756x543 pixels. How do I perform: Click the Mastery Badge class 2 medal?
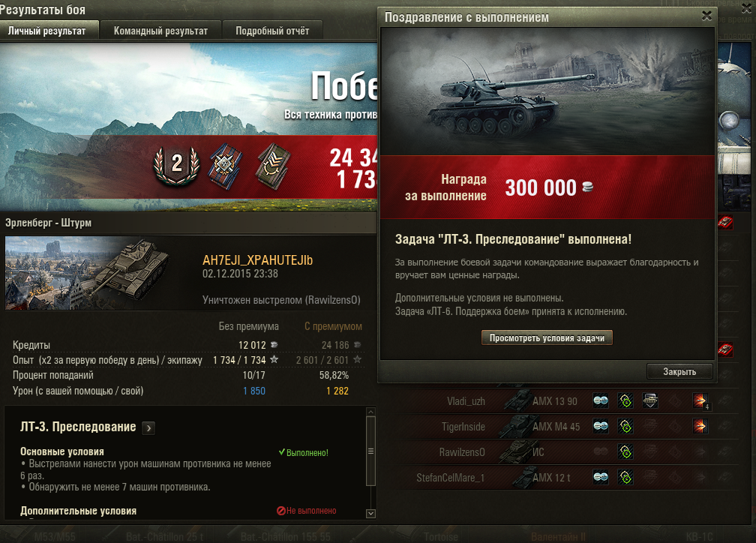176,166
